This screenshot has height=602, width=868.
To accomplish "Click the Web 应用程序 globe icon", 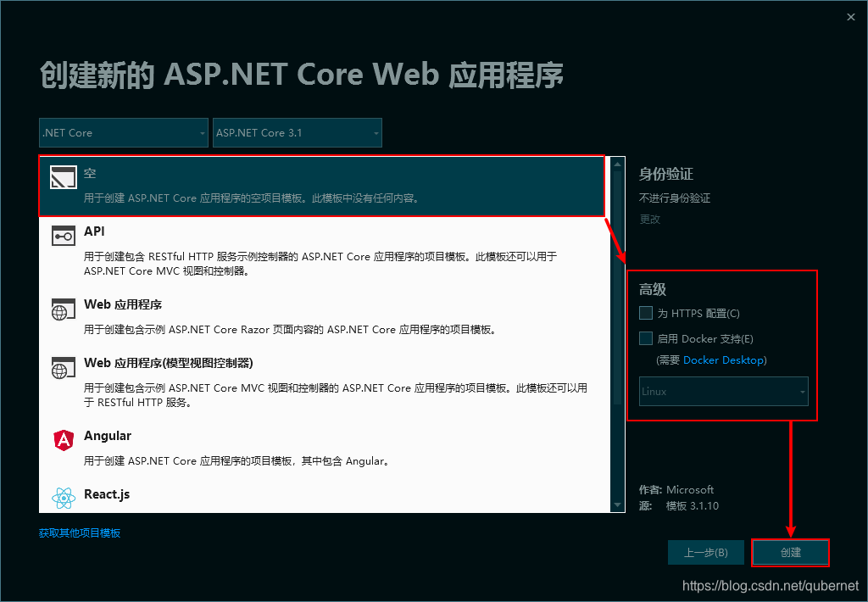I will (x=63, y=309).
